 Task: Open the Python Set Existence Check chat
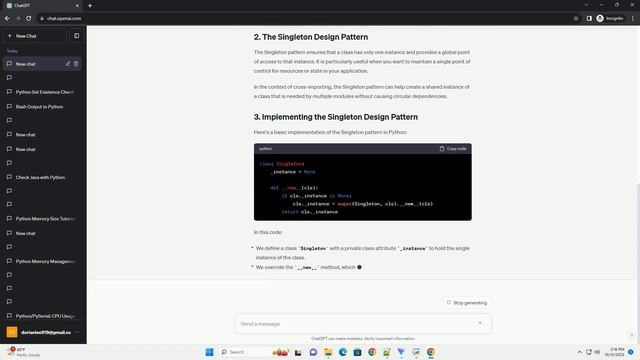[42, 92]
